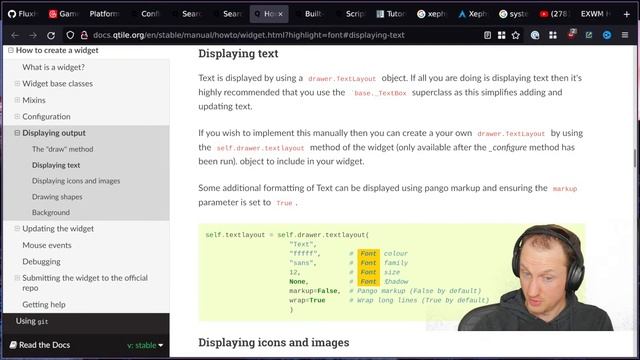The height and width of the screenshot is (360, 640).
Task: Bookmark this page with the star icon
Action: tap(516, 35)
